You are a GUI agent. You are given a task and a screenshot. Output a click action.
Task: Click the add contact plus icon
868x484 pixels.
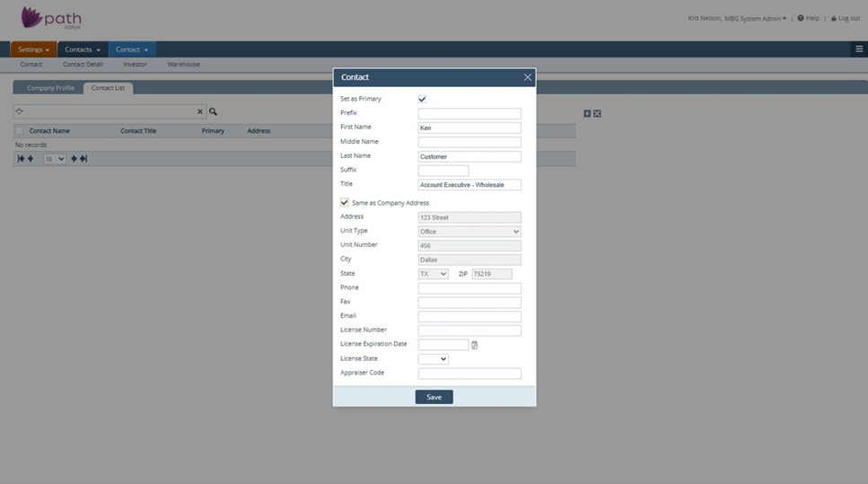[x=587, y=113]
